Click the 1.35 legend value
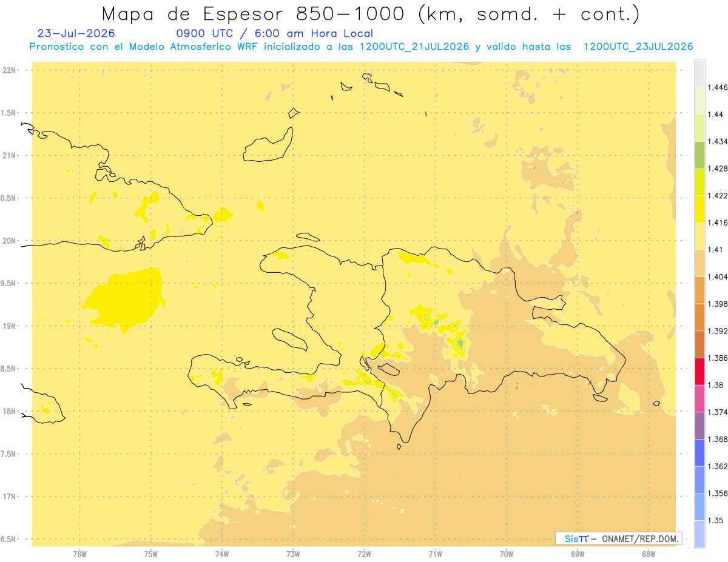 click(x=715, y=520)
